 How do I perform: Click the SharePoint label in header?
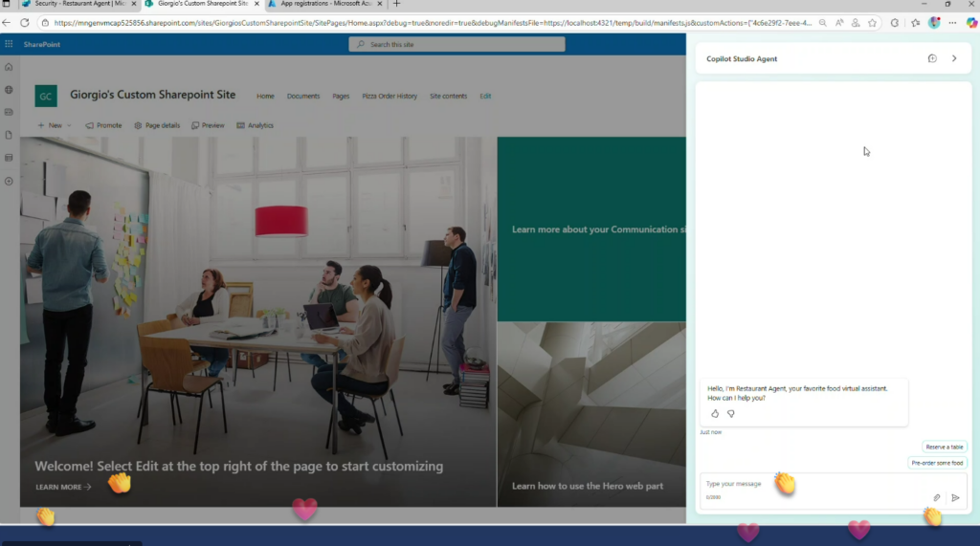42,44
